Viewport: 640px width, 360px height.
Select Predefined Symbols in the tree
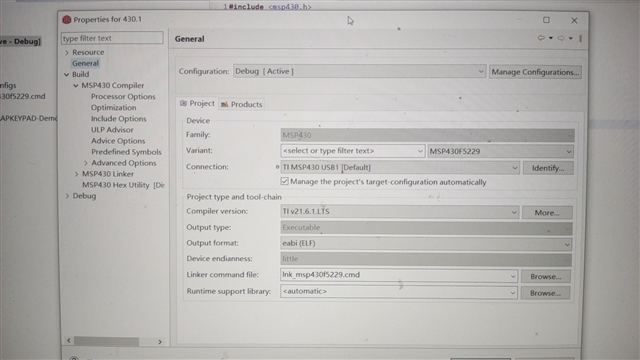point(126,152)
